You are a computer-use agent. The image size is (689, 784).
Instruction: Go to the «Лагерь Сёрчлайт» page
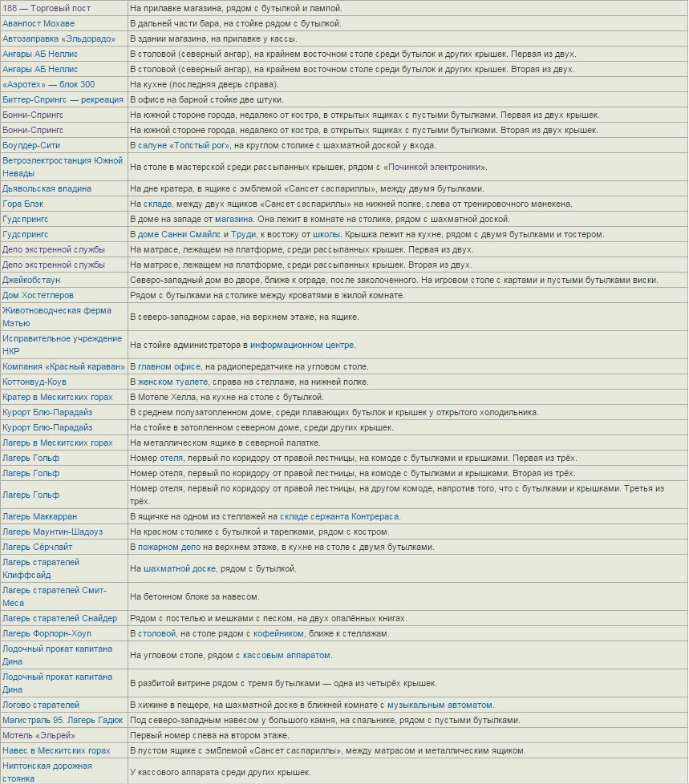(x=38, y=548)
